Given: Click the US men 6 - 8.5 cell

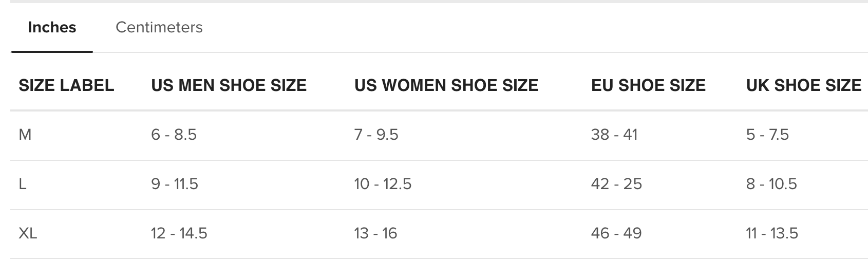Looking at the screenshot, I should [x=174, y=135].
